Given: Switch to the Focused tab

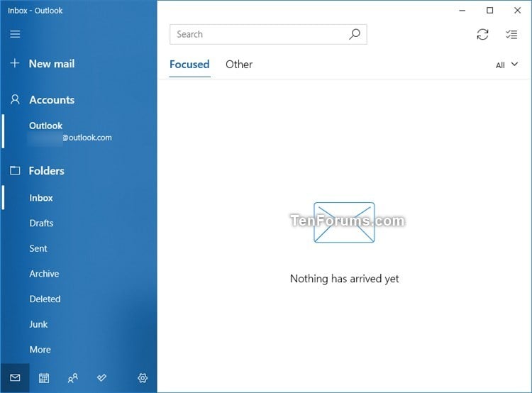Looking at the screenshot, I should (189, 65).
